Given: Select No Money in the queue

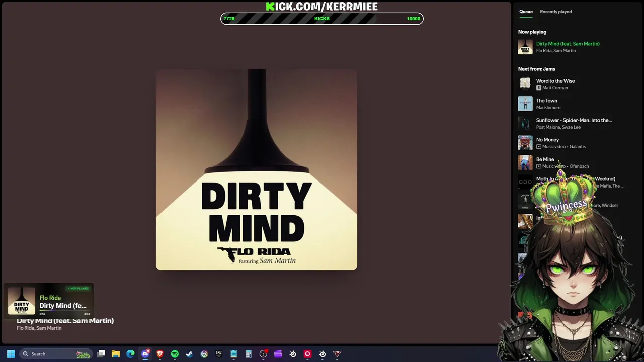Looking at the screenshot, I should click(x=547, y=140).
